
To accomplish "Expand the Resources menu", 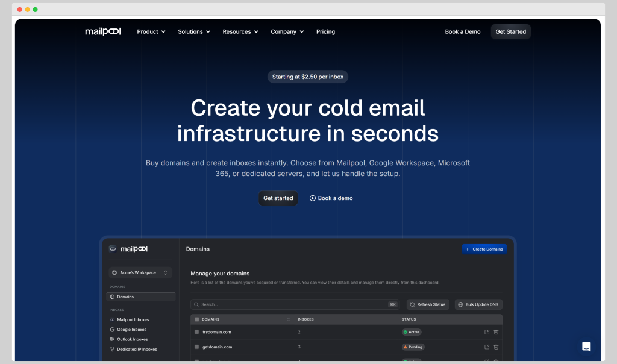I will 240,31.
